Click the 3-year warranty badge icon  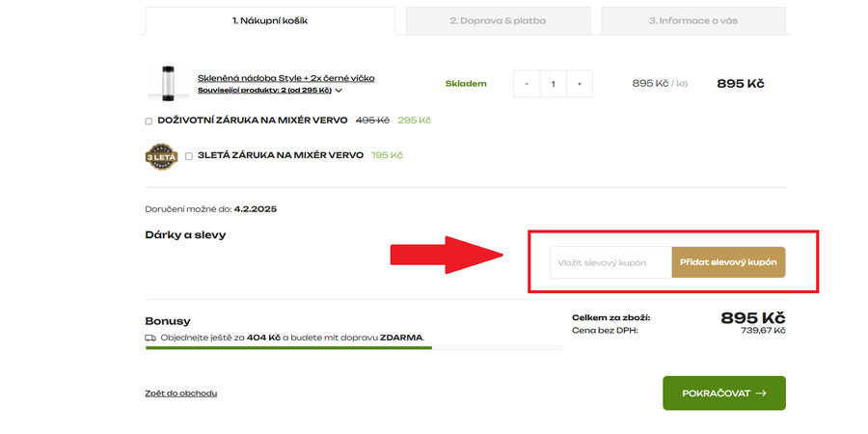(161, 157)
